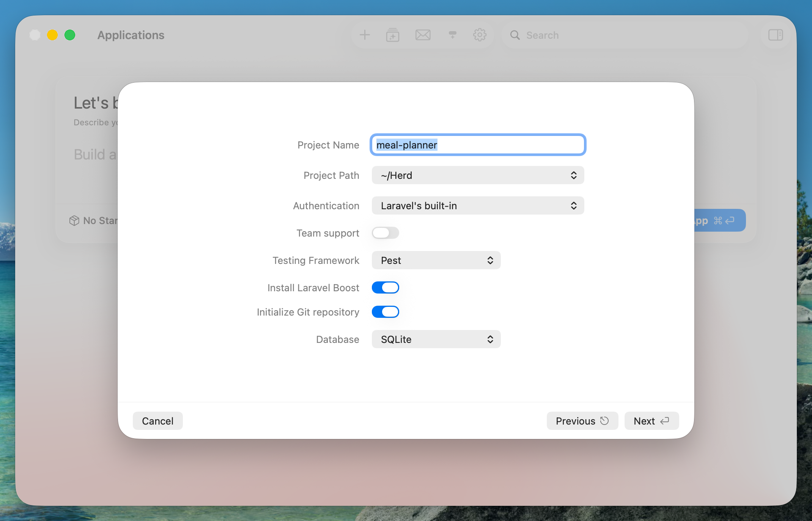Image resolution: width=812 pixels, height=521 pixels.
Task: Open settings via the gear icon
Action: [x=480, y=35]
